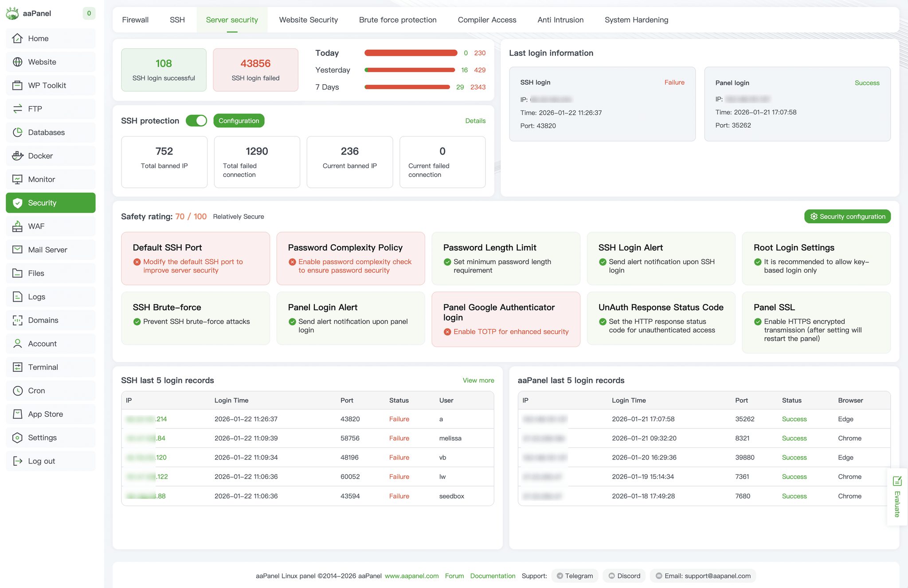Click the FTP transfer arrows icon
Screen dimensions: 908x588
(17, 109)
